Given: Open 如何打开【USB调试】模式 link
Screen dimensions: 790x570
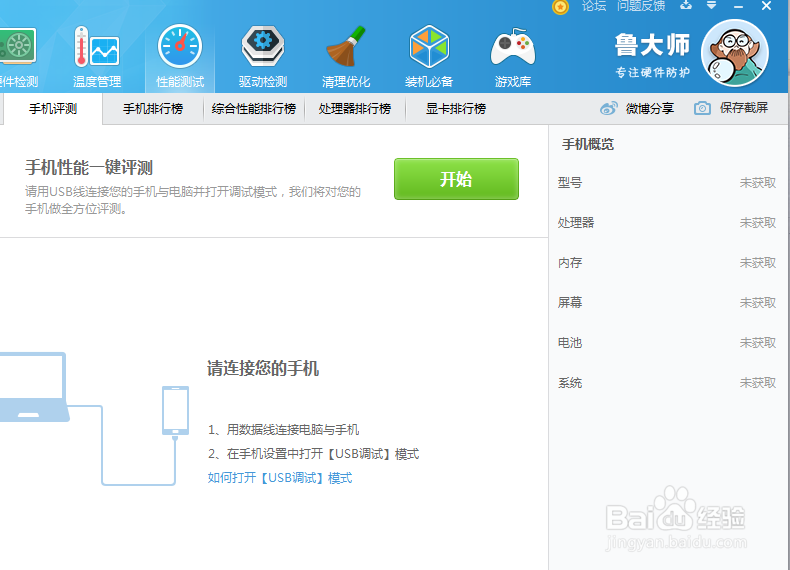Looking at the screenshot, I should click(280, 478).
